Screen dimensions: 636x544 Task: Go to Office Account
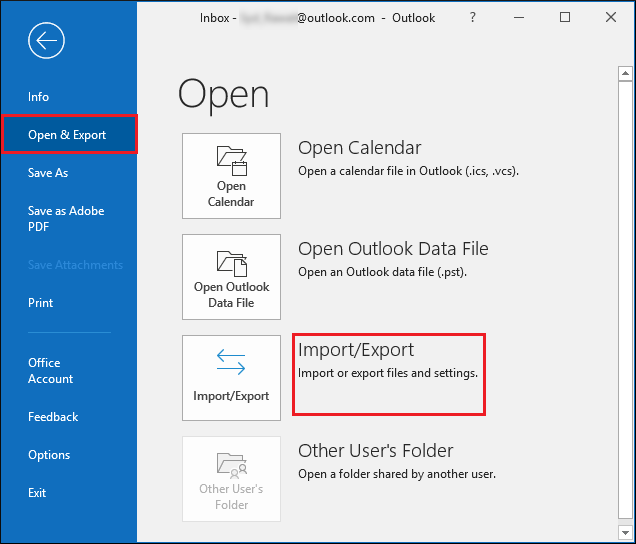click(x=50, y=370)
